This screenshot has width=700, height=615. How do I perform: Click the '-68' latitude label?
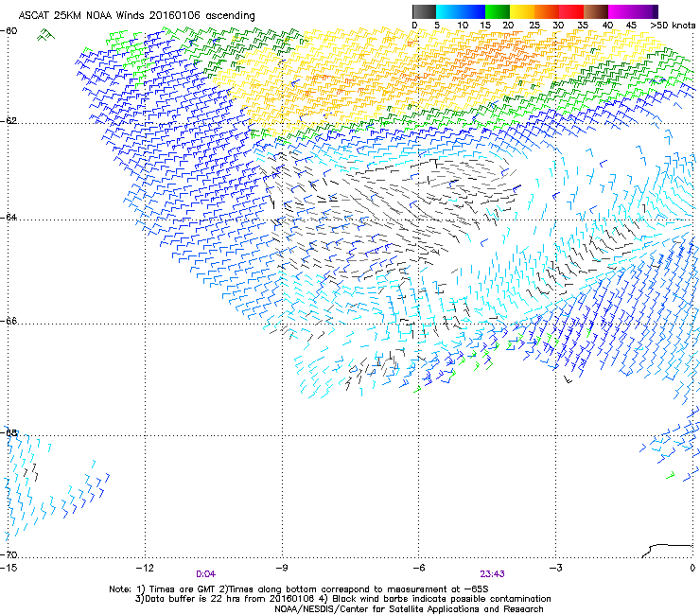pos(9,432)
